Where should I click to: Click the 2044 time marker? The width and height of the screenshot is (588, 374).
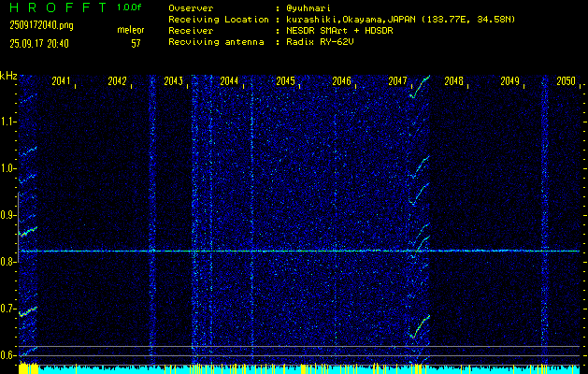(x=230, y=81)
